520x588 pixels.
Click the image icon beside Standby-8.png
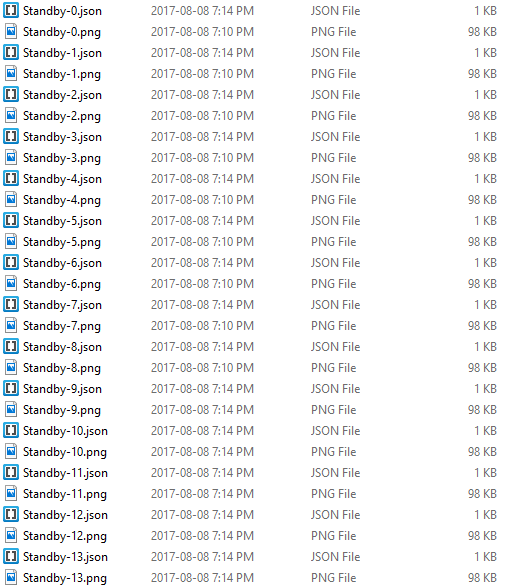(x=11, y=368)
